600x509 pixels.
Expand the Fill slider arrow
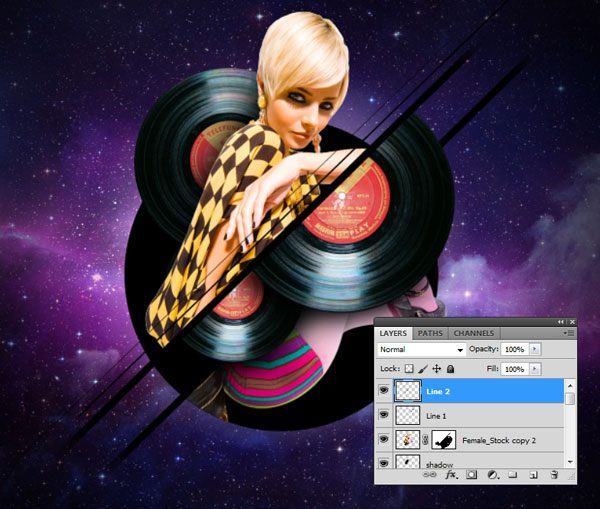coord(535,369)
